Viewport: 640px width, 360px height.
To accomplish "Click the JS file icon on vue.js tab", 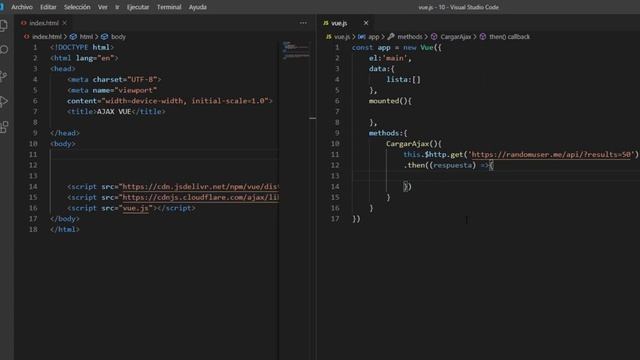I will click(326, 23).
